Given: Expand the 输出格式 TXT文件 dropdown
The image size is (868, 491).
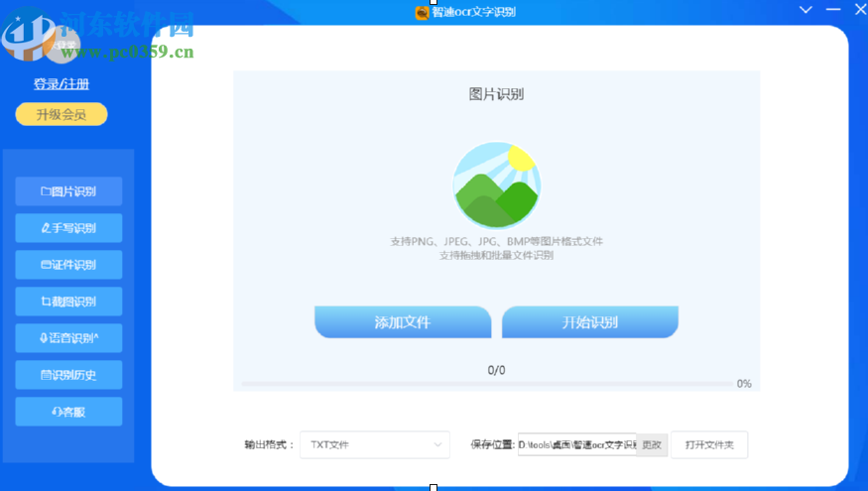Looking at the screenshot, I should pos(375,445).
